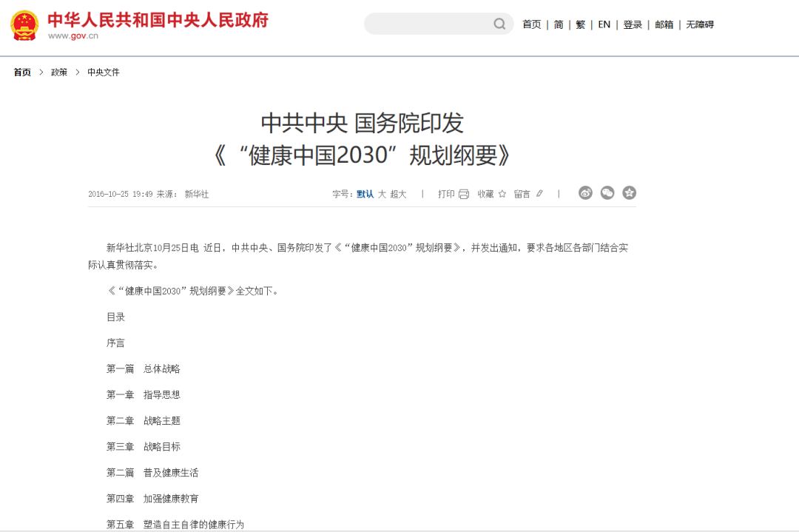Screen dimensions: 799x532
Task: Open the 邮箱 mailbox link
Action: pos(664,24)
